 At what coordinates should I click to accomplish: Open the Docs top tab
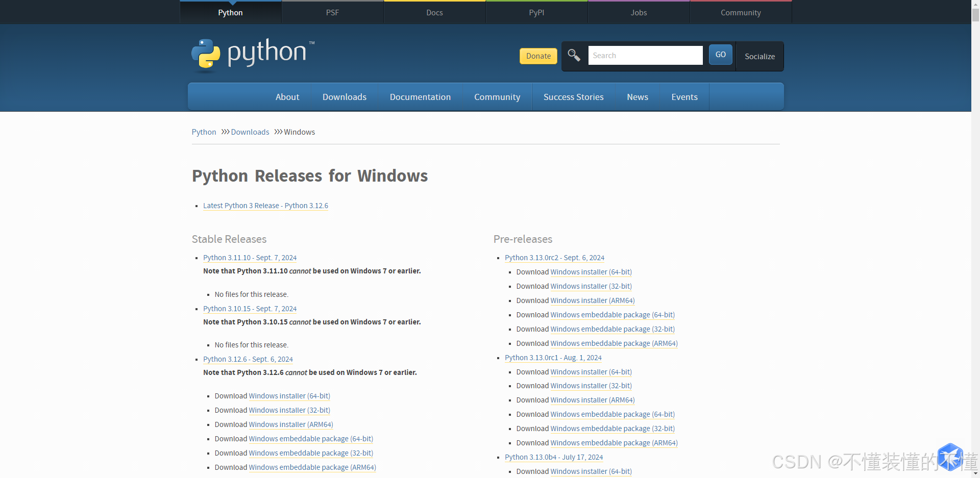[434, 12]
